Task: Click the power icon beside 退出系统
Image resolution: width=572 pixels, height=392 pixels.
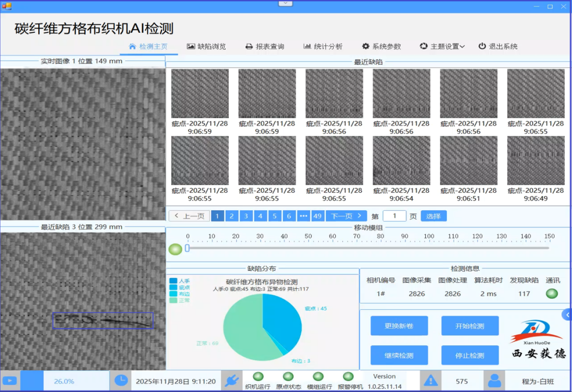Action: 482,46
